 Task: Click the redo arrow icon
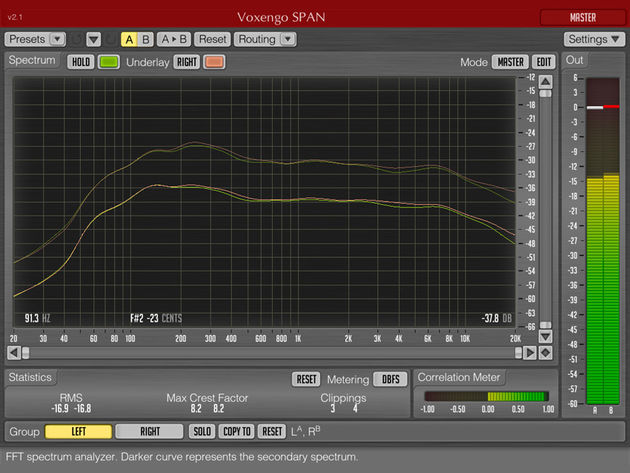pos(110,39)
